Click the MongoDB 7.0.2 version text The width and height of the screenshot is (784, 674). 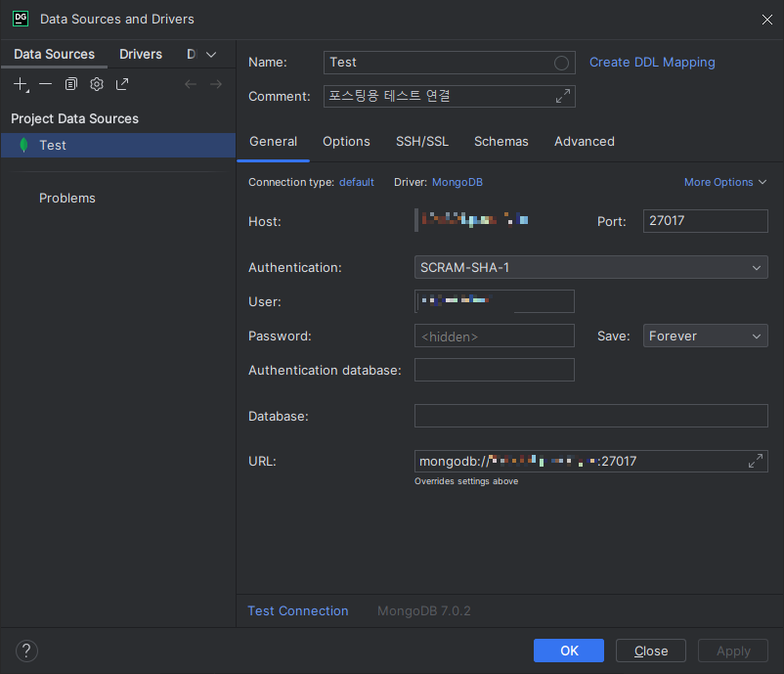click(424, 611)
